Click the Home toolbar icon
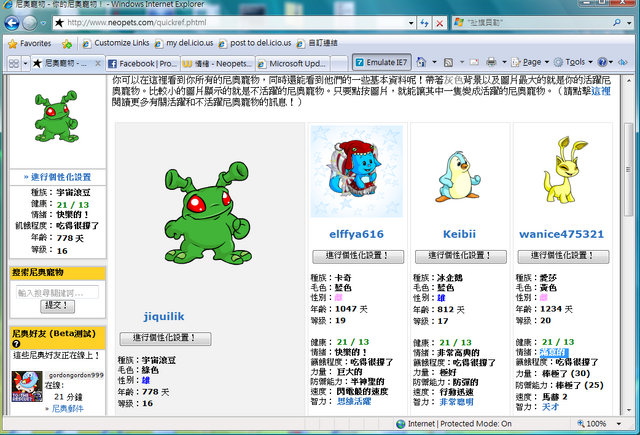 point(421,62)
